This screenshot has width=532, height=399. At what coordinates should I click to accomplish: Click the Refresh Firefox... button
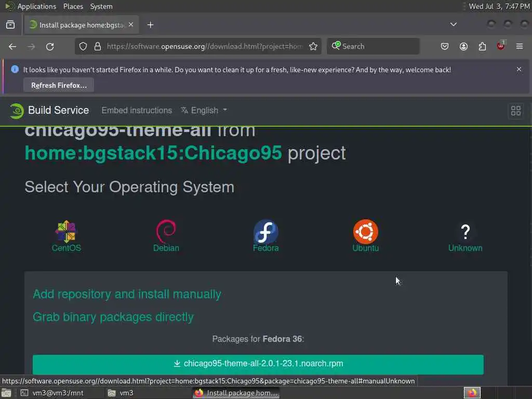tap(59, 85)
